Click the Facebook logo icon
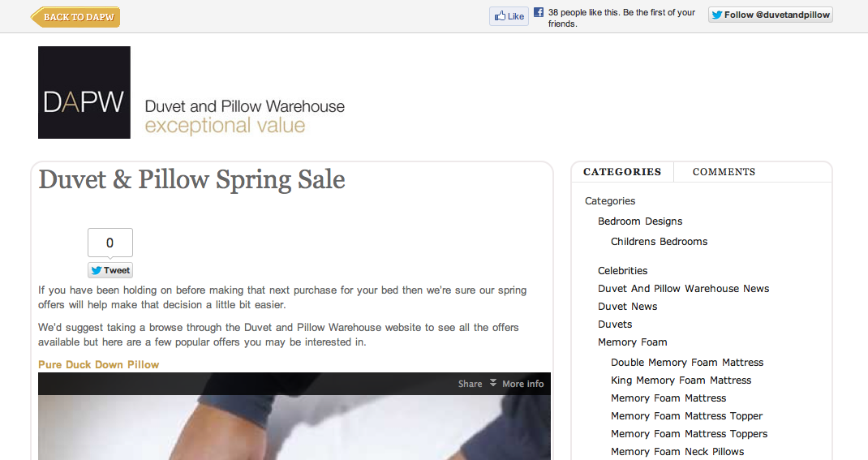This screenshot has height=460, width=868. coord(539,11)
